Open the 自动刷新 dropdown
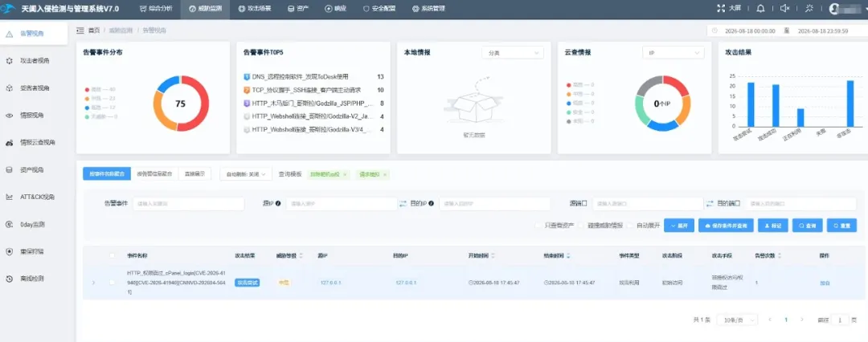Image resolution: width=868 pixels, height=342 pixels. 246,173
